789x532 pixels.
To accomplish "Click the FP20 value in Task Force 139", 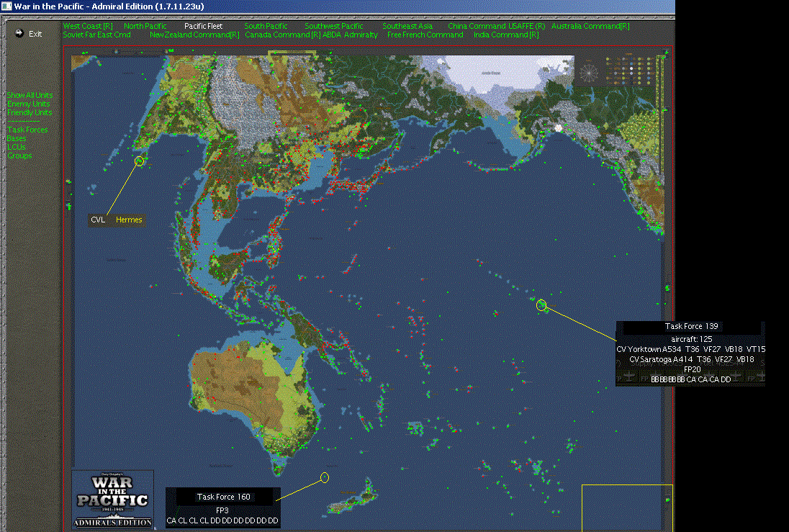I will tap(692, 369).
